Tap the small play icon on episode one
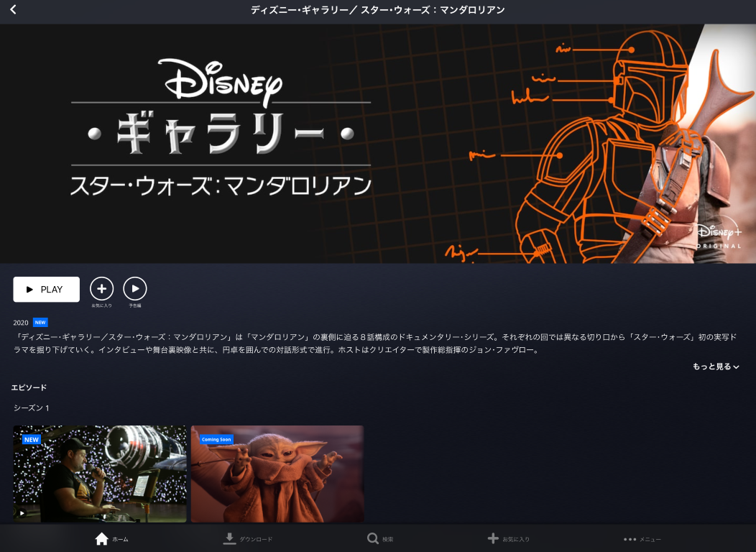Screen dimensions: 756x552 [x=22, y=513]
